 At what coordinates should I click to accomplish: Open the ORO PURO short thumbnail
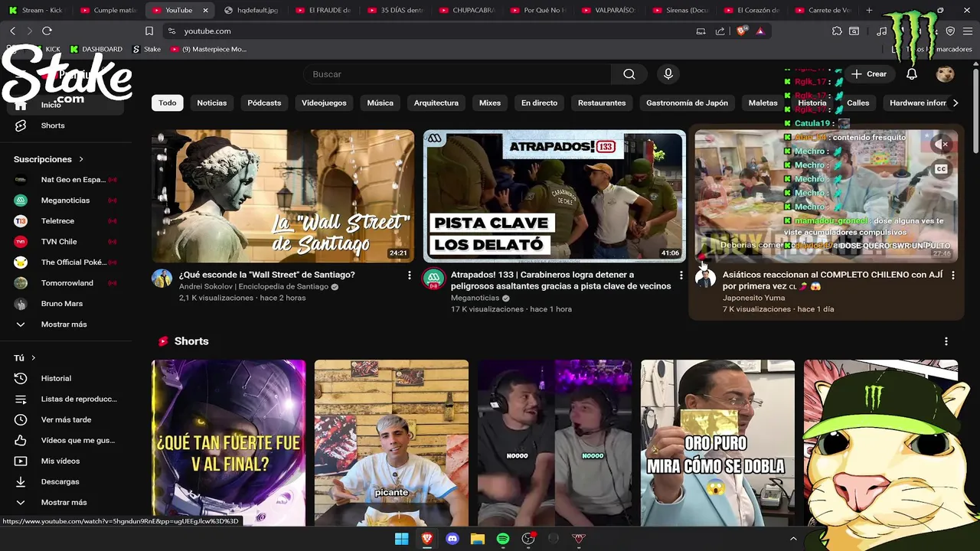(717, 443)
